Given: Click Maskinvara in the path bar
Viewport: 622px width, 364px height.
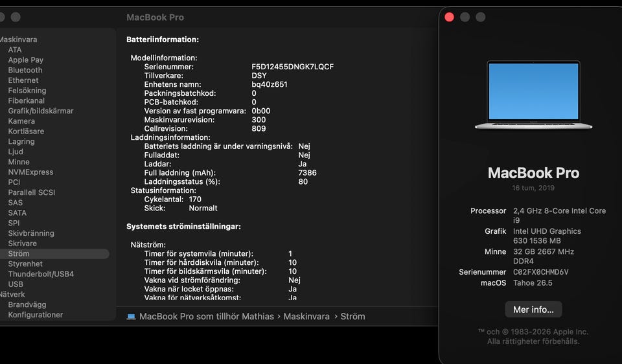Looking at the screenshot, I should tap(306, 317).
